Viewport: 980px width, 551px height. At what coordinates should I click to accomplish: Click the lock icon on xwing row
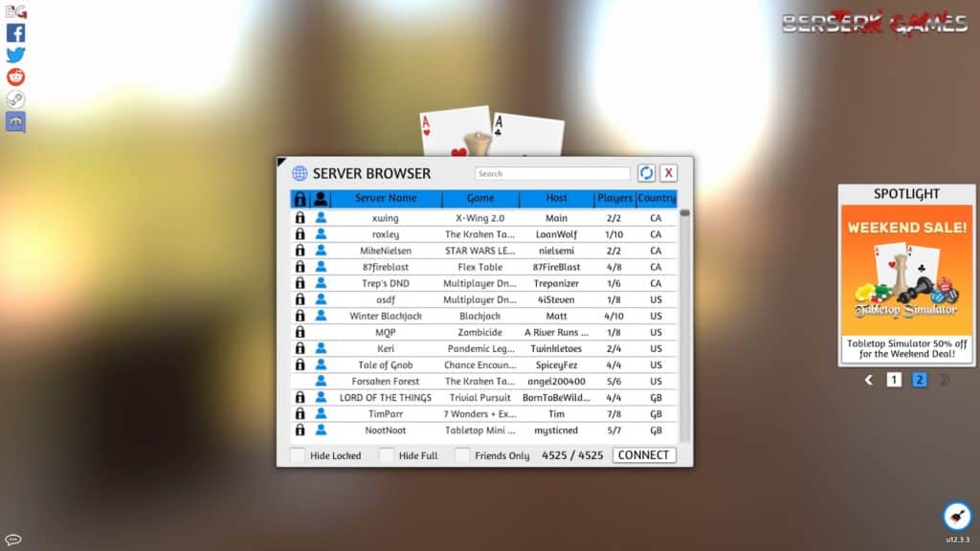click(x=300, y=218)
